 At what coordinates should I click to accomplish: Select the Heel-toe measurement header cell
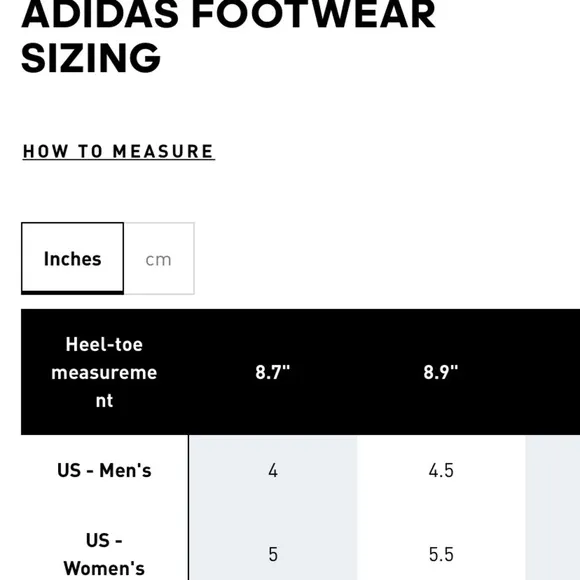click(x=104, y=372)
